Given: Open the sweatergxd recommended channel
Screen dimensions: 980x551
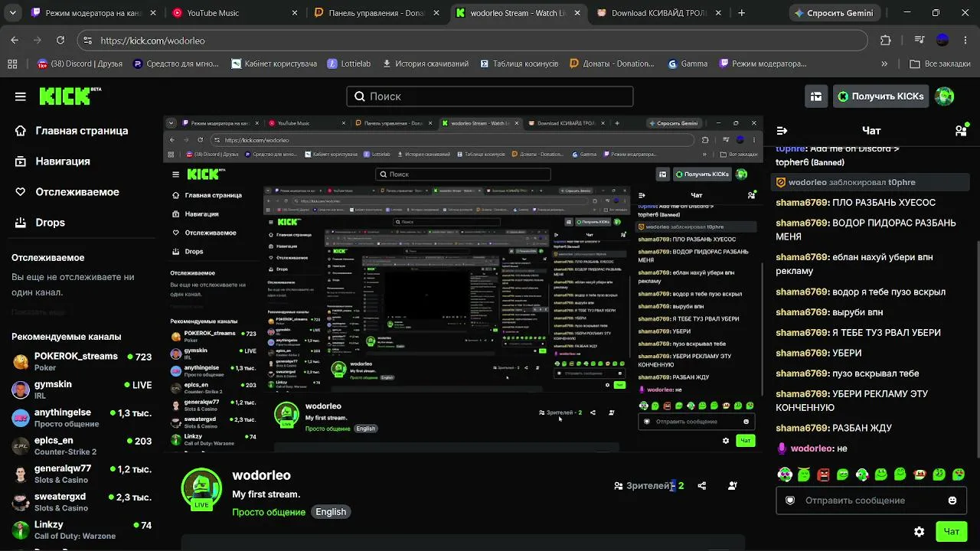Looking at the screenshot, I should (81, 502).
